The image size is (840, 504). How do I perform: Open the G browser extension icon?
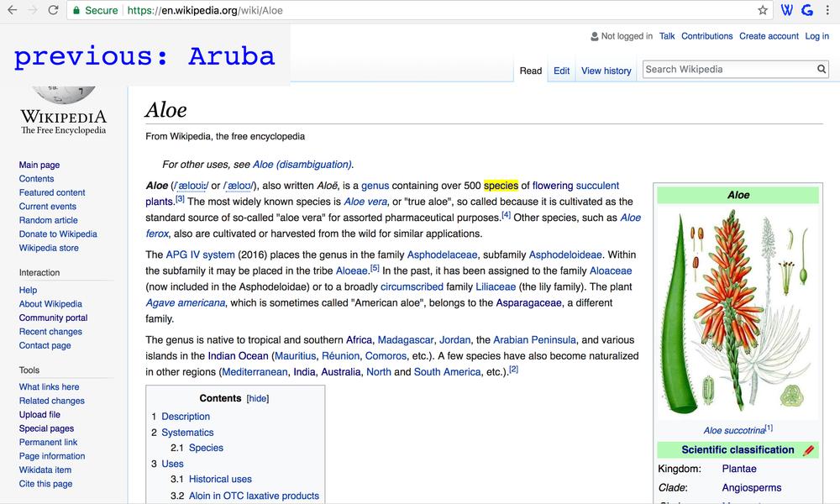coord(807,10)
